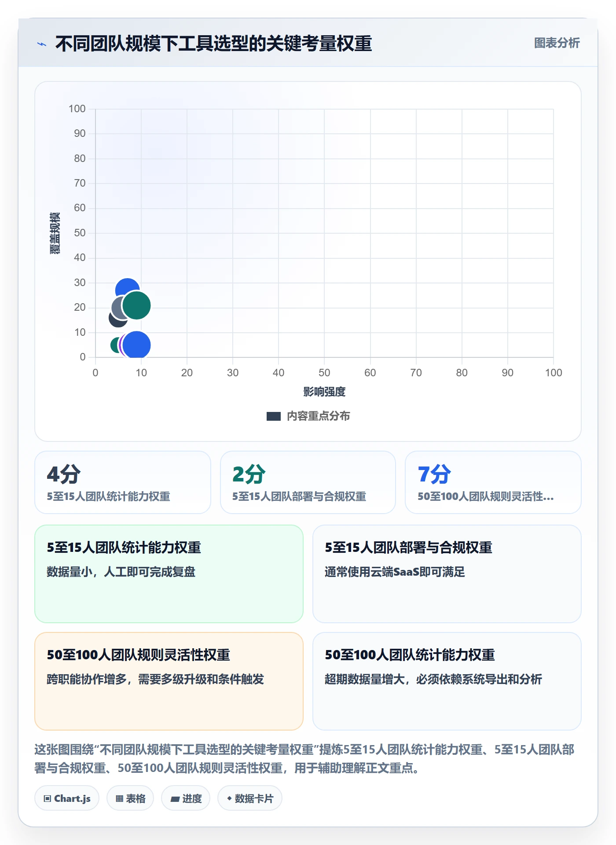Select the large blue bubble near the x-axis

(x=136, y=345)
